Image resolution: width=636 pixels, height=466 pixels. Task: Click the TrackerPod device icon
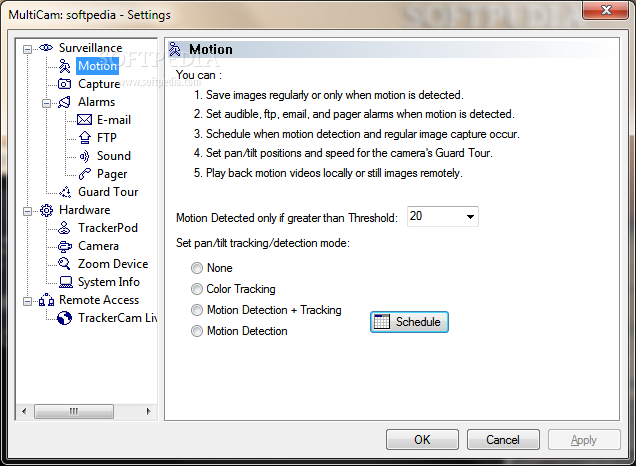click(x=64, y=228)
